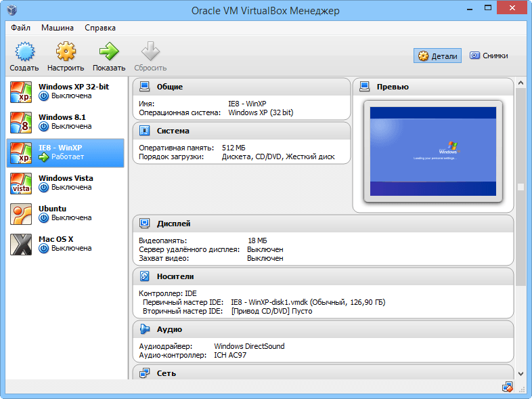
Task: Click the [Привод CD/DVD] Пусто entry
Action: coord(272,311)
